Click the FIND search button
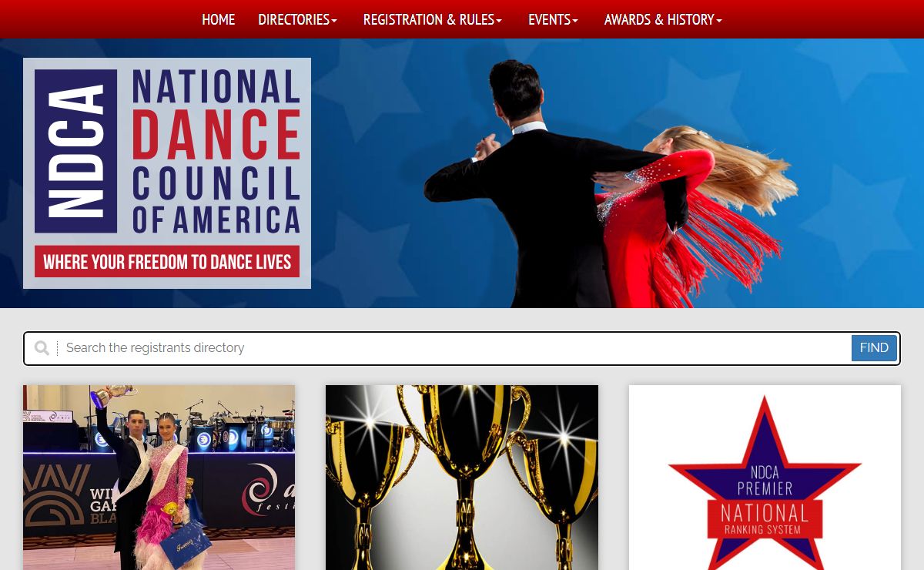Viewport: 924px width, 570px height. 874,348
